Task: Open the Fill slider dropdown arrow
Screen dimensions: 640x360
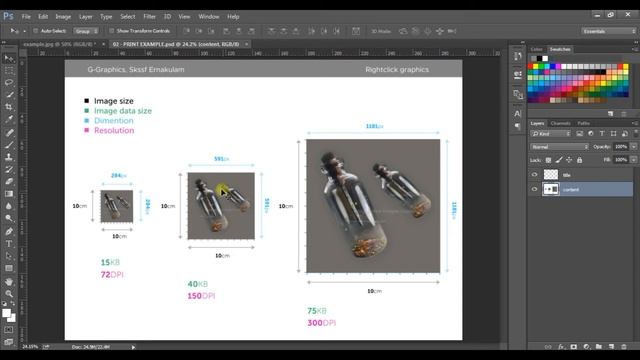Action: (634, 160)
